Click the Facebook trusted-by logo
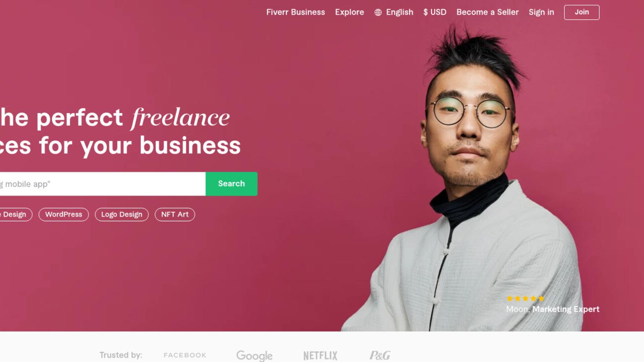Image resolution: width=644 pixels, height=362 pixels. [185, 355]
